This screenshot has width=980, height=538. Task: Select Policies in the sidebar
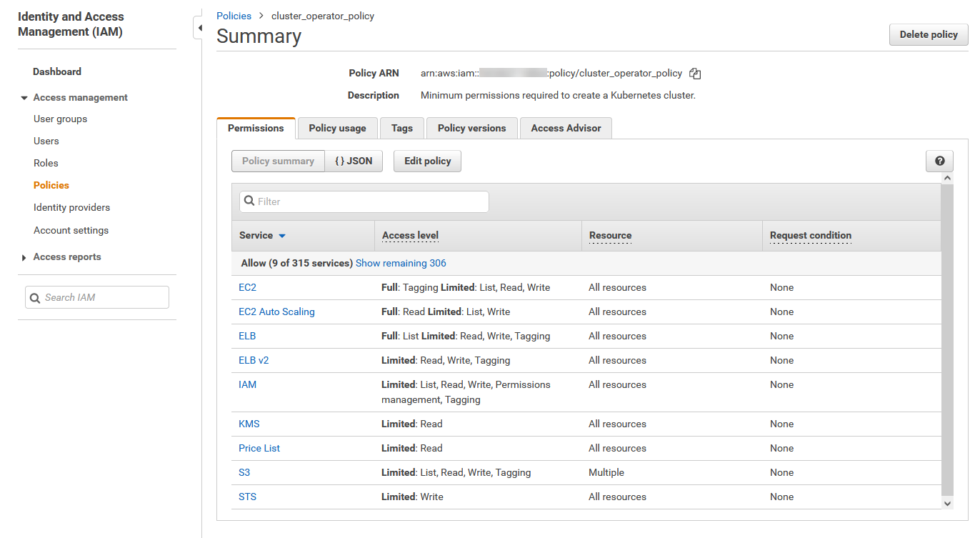click(x=51, y=186)
